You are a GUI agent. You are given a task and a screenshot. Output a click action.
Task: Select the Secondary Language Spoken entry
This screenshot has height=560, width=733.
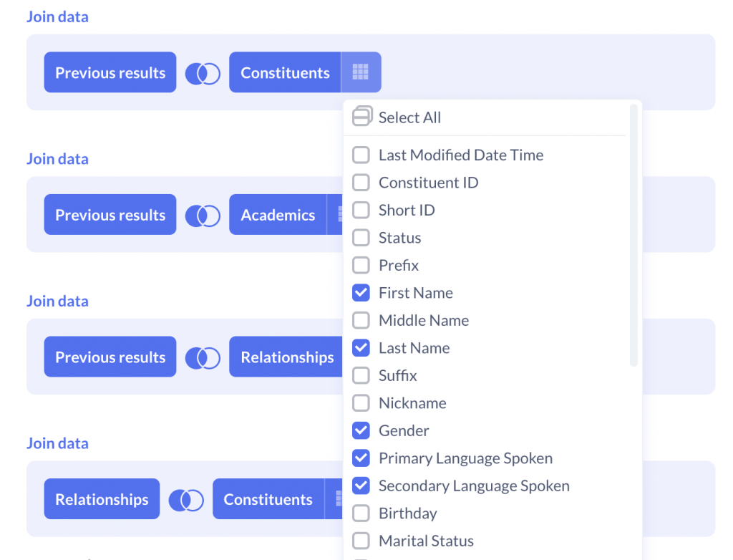[474, 486]
